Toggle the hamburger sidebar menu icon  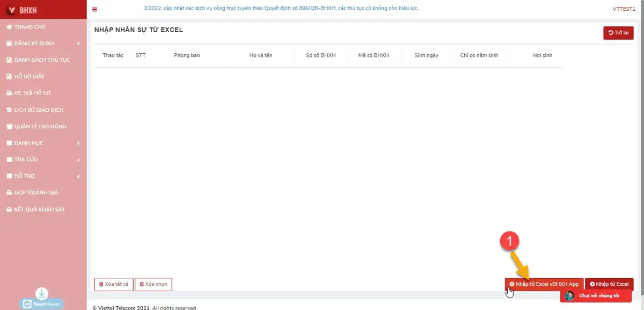[x=95, y=9]
